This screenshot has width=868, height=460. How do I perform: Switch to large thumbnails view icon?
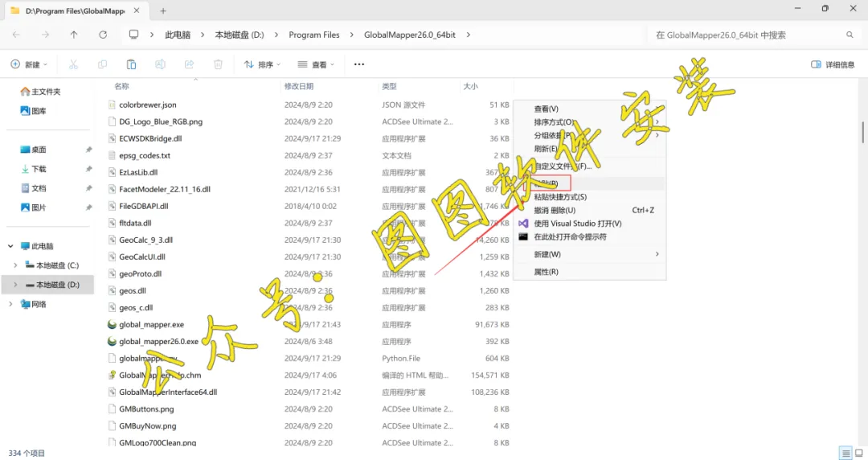point(858,453)
